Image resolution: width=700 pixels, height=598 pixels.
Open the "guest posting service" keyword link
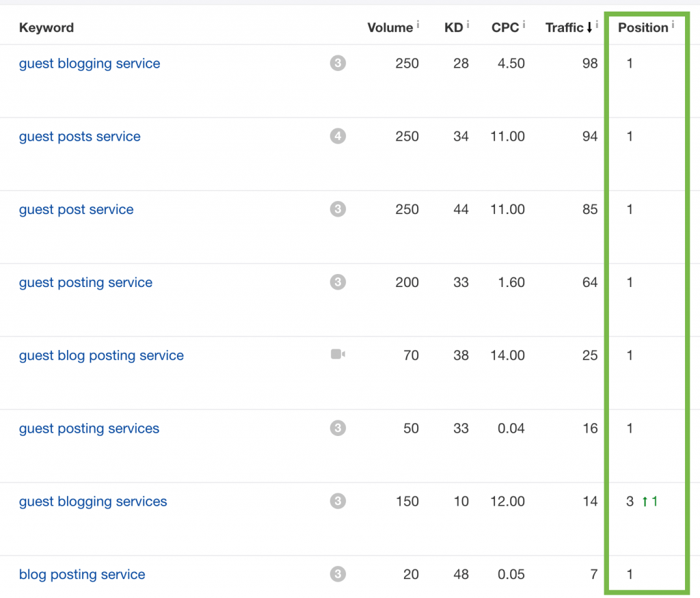[x=85, y=283]
